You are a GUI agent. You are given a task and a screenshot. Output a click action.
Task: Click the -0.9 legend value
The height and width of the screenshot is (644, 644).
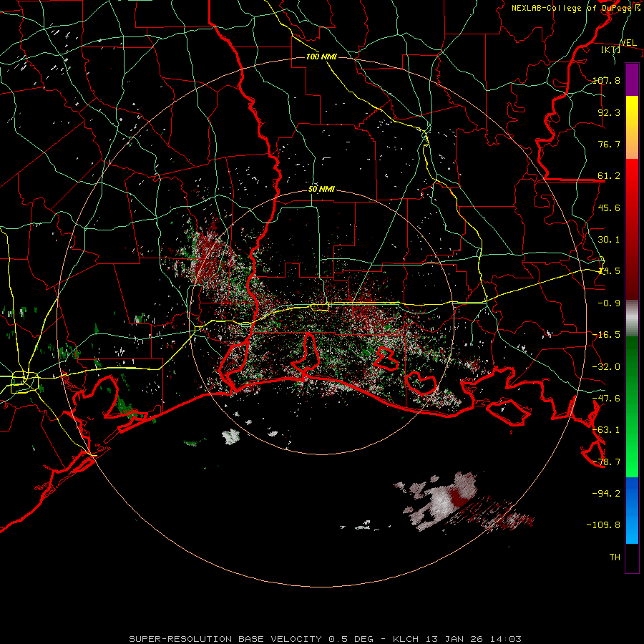coord(609,303)
